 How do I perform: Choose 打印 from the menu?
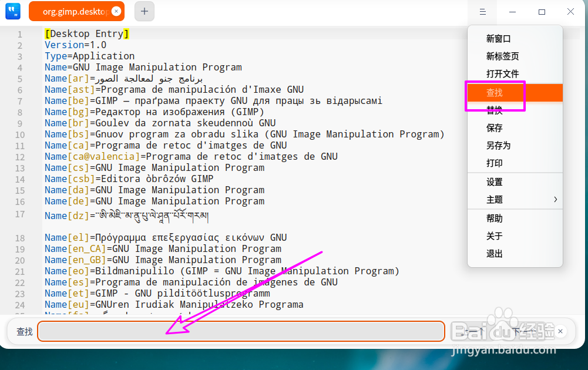tap(515, 163)
